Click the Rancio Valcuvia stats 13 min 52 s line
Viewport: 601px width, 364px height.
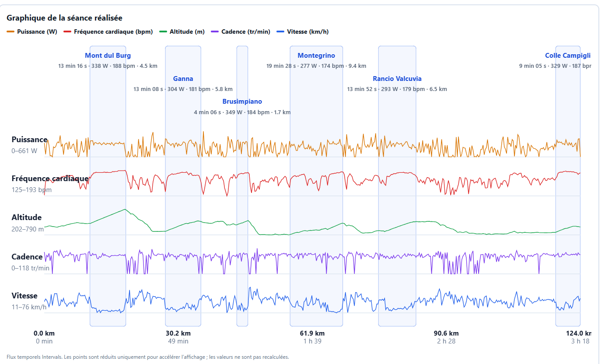pos(397,89)
